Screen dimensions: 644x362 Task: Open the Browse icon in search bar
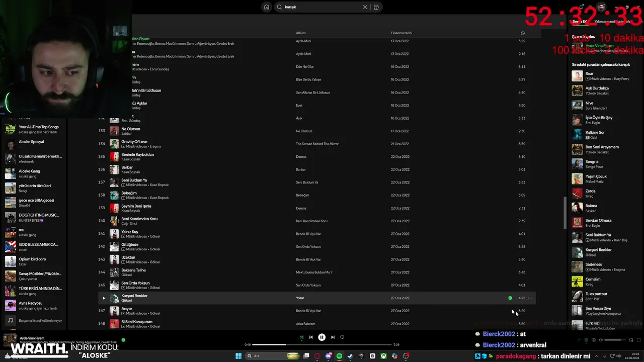[376, 7]
